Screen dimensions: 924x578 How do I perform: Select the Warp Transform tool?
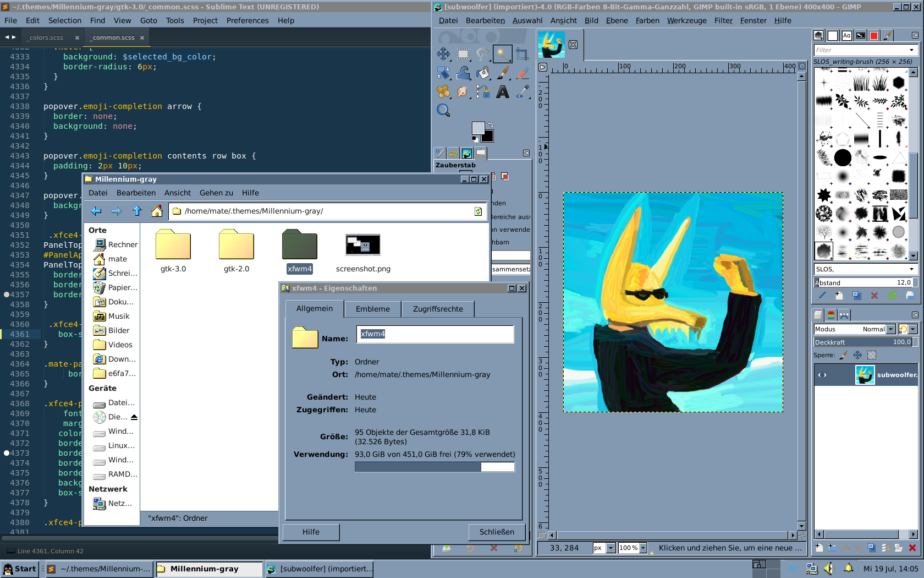pos(463,73)
